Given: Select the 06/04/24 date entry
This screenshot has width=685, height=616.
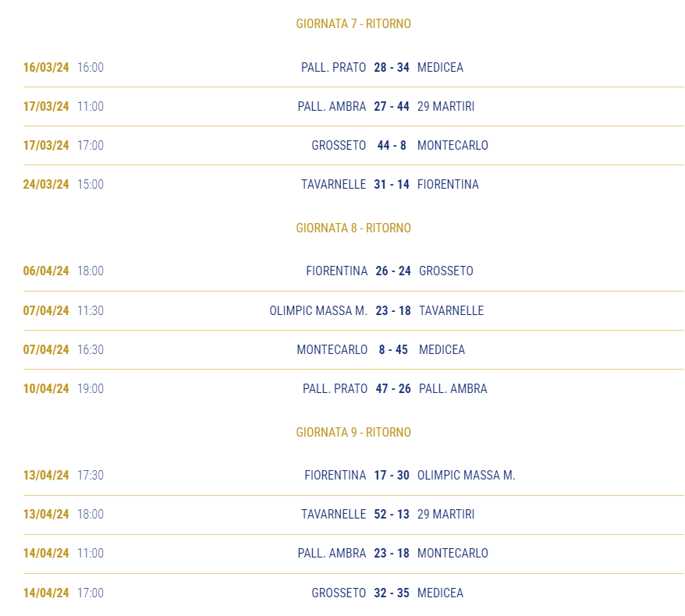Looking at the screenshot, I should click(x=46, y=271).
